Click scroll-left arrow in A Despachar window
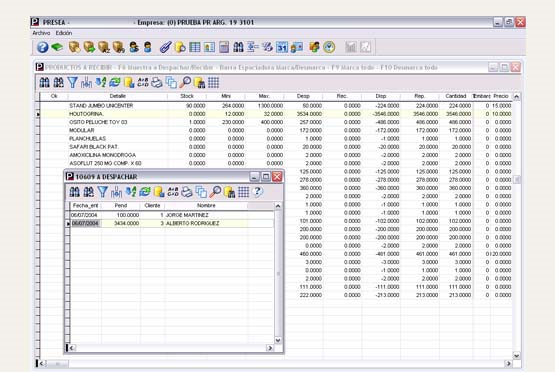555x372 pixels. tap(71, 348)
